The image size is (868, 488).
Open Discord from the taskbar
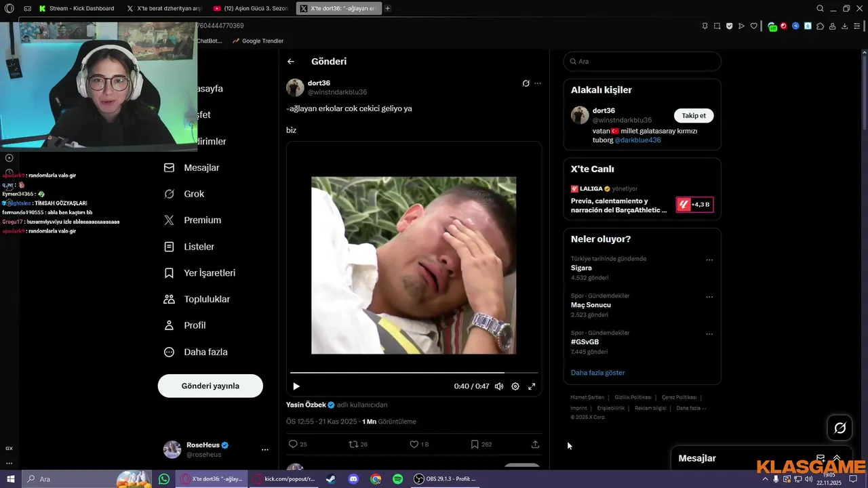click(x=353, y=479)
